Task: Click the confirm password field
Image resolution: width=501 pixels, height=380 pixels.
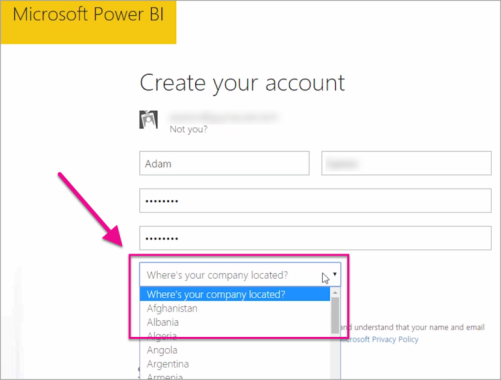Action: (x=315, y=238)
